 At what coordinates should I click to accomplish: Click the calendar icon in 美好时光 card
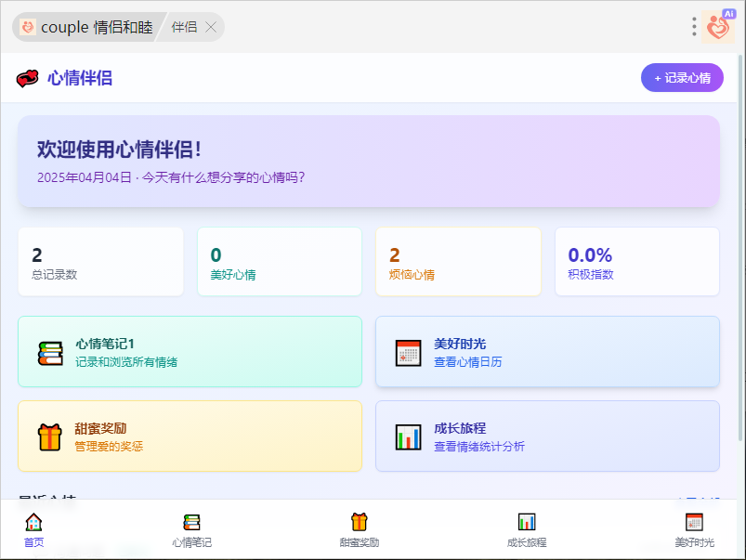click(x=408, y=353)
